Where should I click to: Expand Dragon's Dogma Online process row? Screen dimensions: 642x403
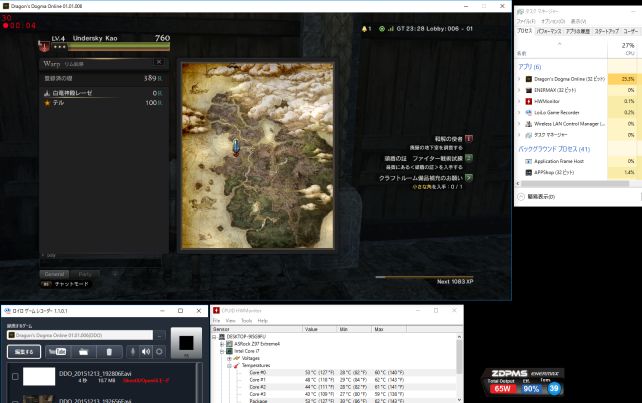(519, 79)
